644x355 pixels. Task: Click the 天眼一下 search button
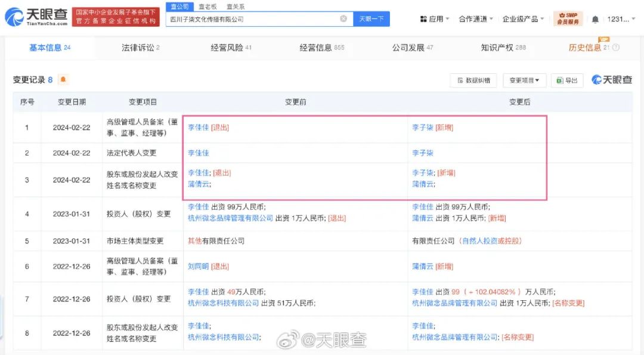coord(371,19)
